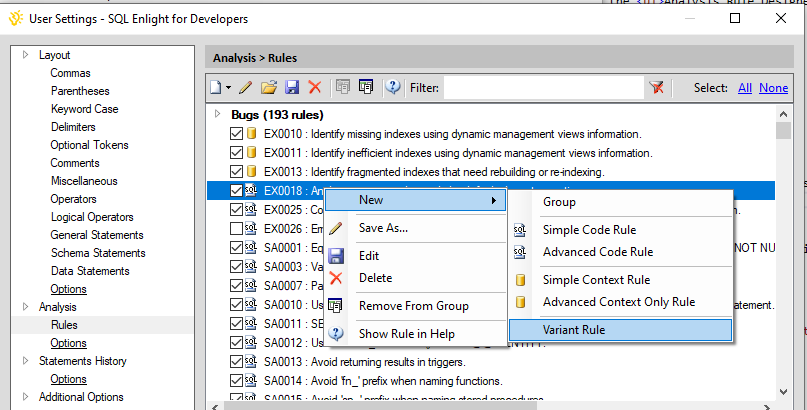Click the All select link
This screenshot has height=410, width=807.
[745, 88]
